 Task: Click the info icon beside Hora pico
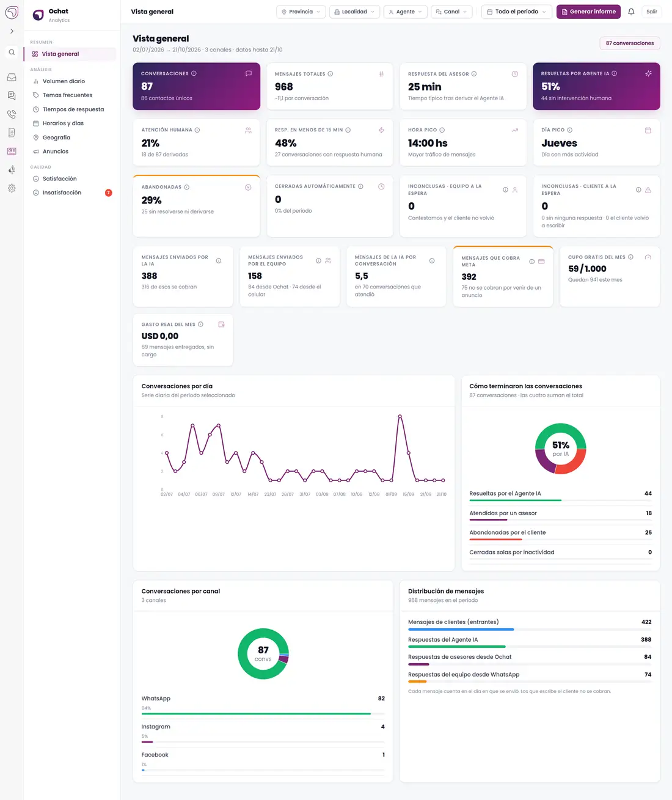pyautogui.click(x=442, y=130)
